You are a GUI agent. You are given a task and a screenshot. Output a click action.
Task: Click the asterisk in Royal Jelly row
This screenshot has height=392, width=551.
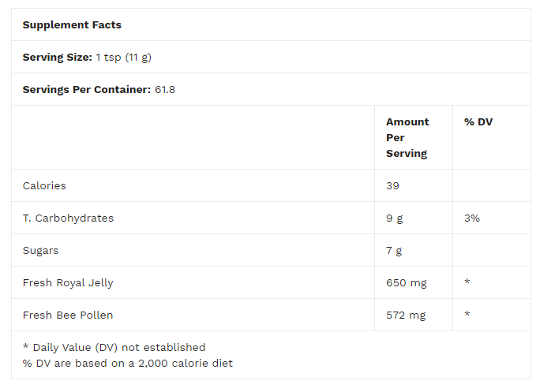[x=467, y=283]
